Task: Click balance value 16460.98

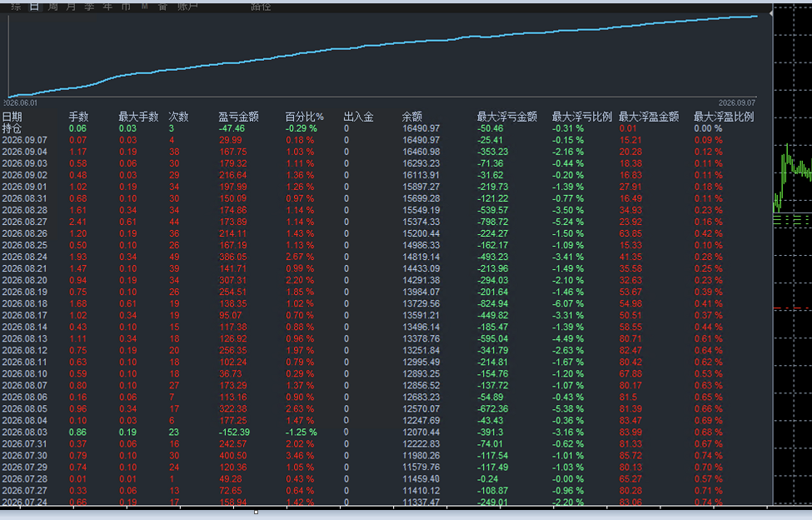Action: pyautogui.click(x=421, y=152)
